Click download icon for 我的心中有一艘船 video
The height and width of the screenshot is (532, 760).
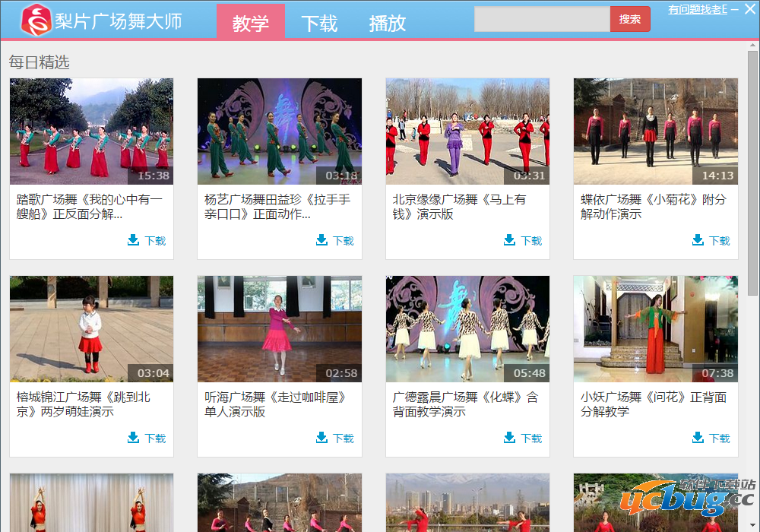[134, 240]
